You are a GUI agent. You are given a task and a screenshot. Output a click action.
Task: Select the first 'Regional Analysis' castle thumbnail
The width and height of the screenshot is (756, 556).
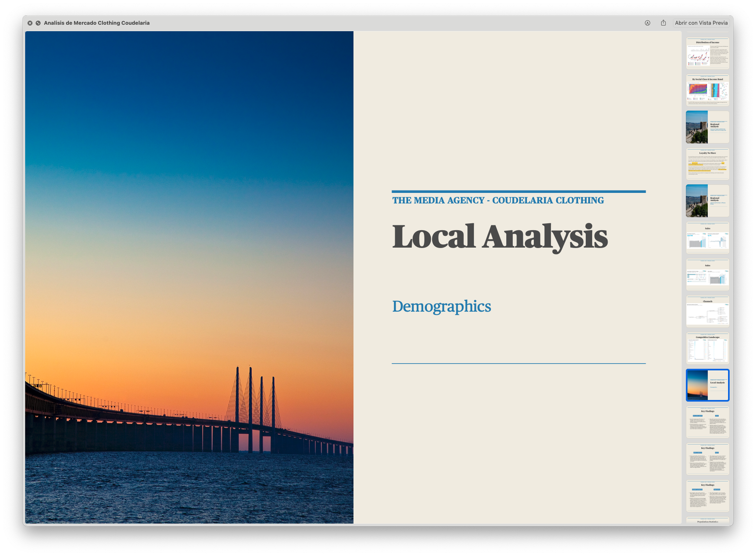707,127
